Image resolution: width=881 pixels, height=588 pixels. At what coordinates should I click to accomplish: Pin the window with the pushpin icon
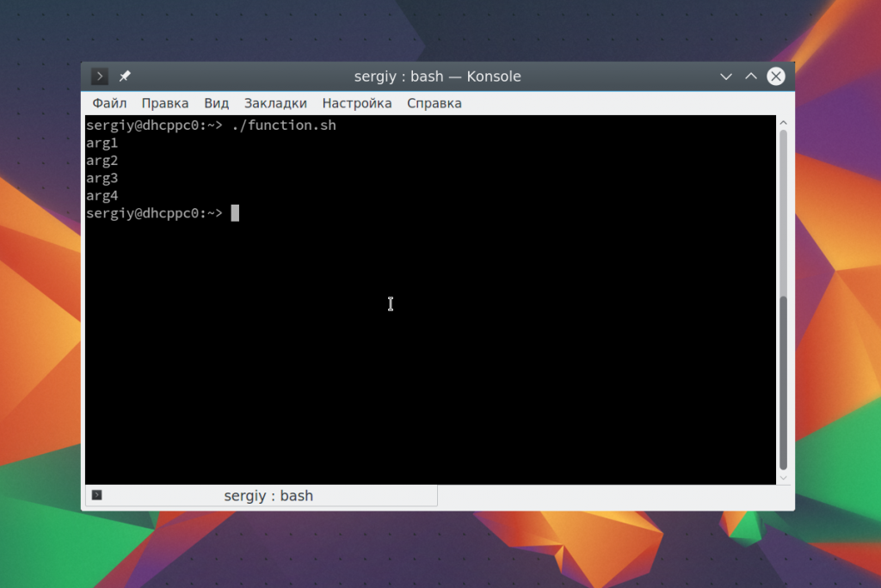tap(125, 77)
